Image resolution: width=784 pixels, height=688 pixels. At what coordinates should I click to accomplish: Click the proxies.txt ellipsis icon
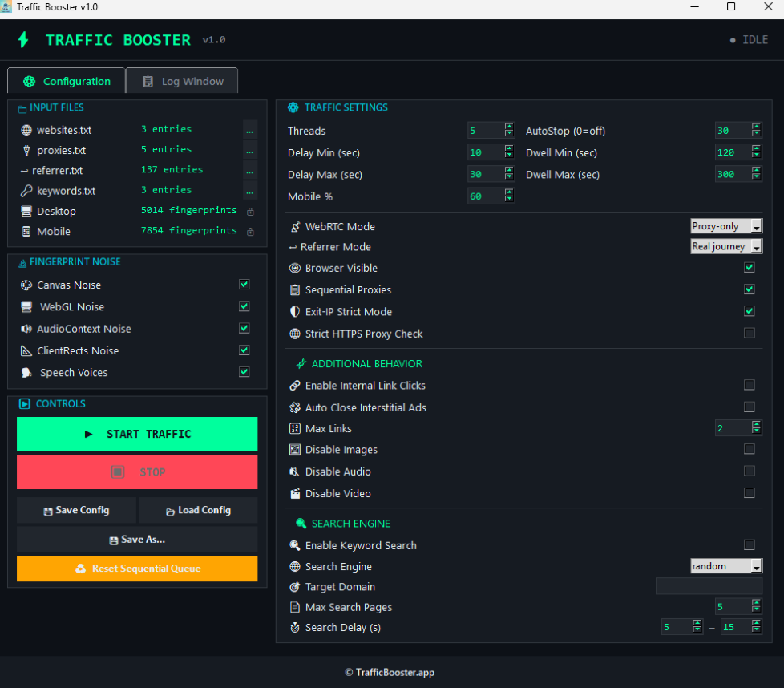250,150
